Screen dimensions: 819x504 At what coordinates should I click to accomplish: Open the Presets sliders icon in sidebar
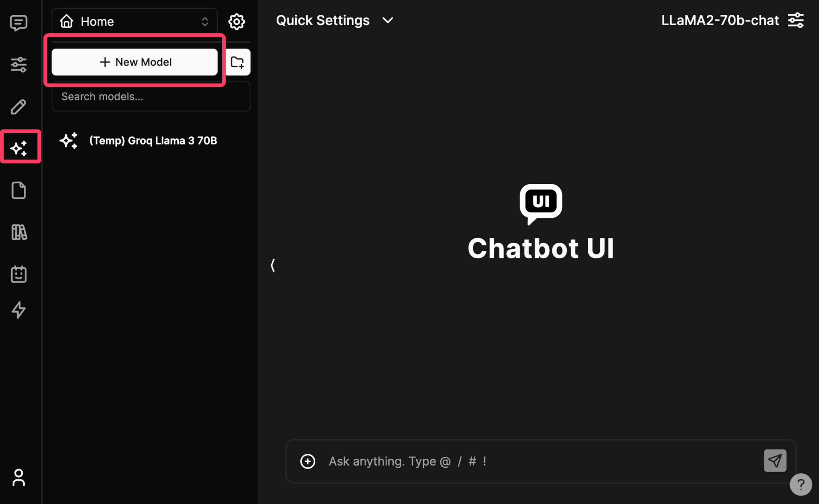[x=18, y=65]
